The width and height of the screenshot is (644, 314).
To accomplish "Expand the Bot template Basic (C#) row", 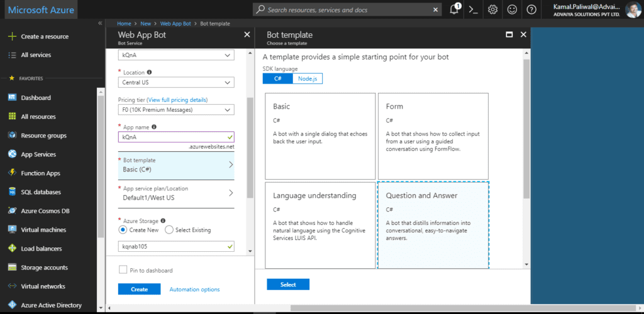I will tap(176, 165).
